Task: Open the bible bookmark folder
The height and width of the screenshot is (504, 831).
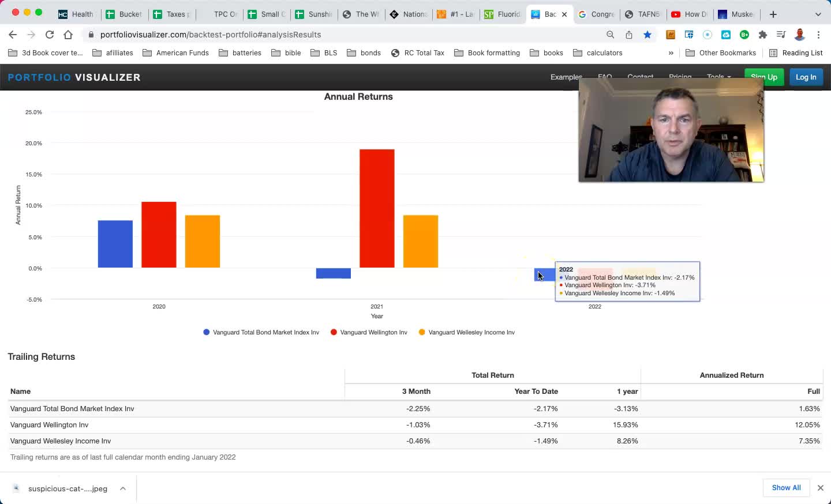Action: [x=286, y=53]
